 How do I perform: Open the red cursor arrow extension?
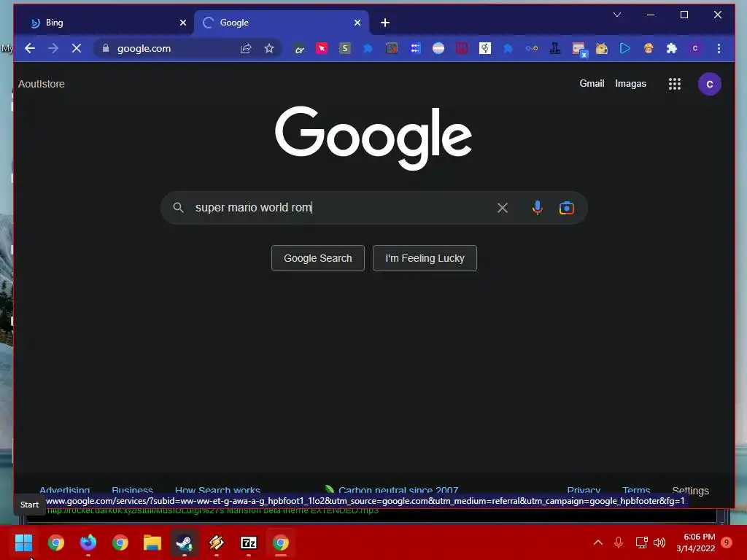click(x=322, y=48)
